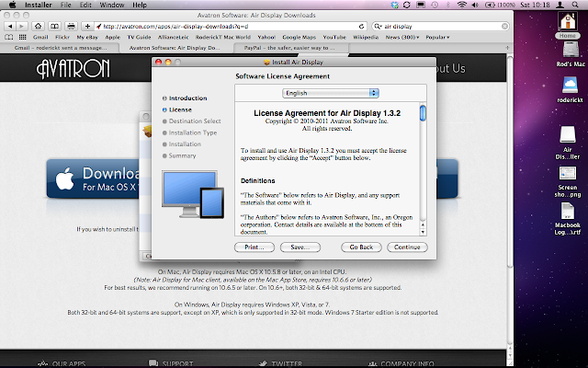Open Spotlight search magnifier
Viewport: 588px width, 368px height.
[575, 5]
